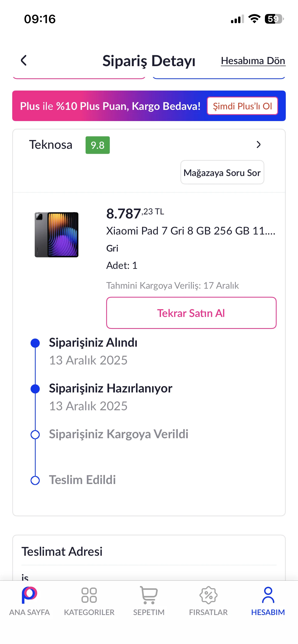Tap Mağazaya Soru Sor button
This screenshot has height=644, width=298.
point(222,172)
